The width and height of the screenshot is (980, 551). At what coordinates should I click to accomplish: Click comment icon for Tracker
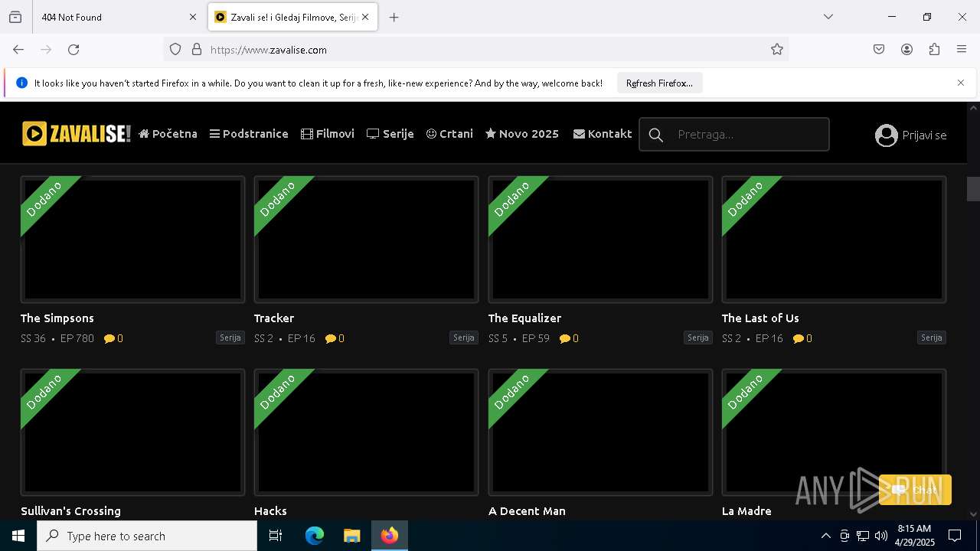[x=331, y=338]
